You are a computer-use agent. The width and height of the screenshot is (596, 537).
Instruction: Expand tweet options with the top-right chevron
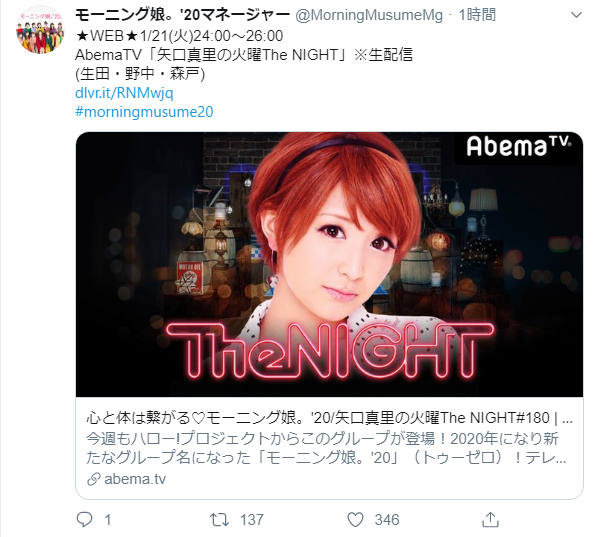tap(576, 15)
